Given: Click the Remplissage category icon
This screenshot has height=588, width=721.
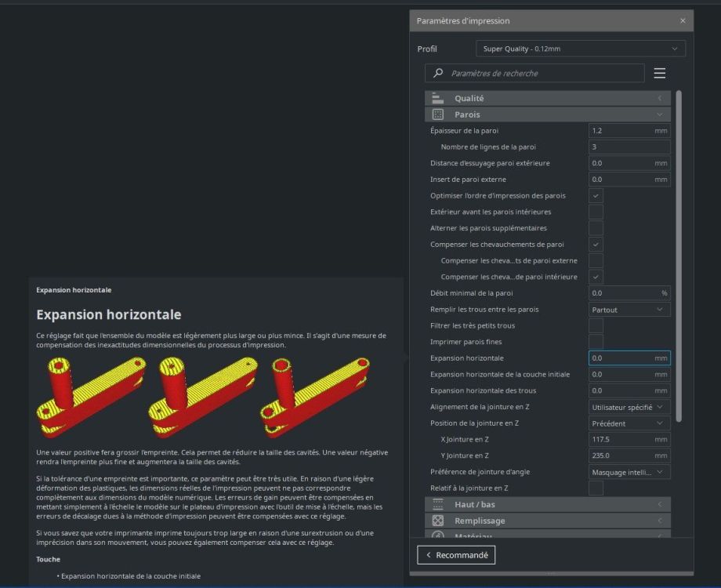Looking at the screenshot, I should coord(438,521).
